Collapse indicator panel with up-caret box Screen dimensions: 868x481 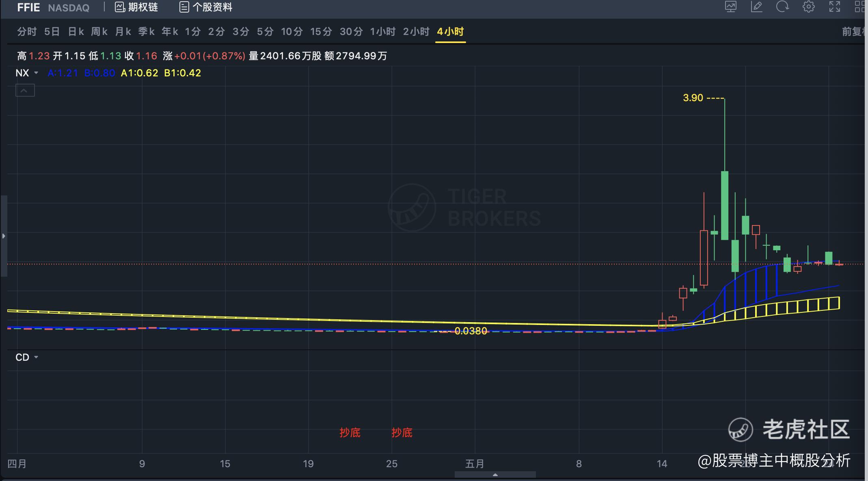point(25,90)
